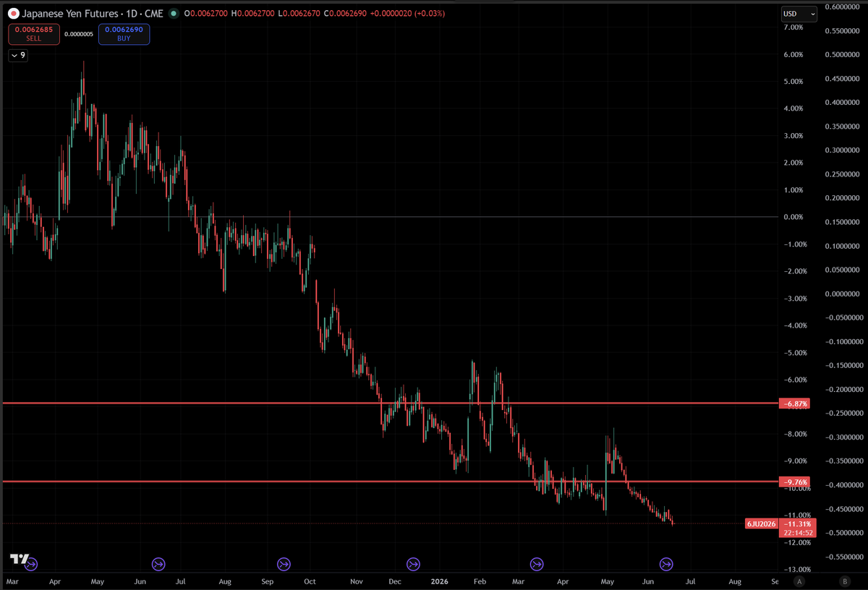Click the rightmost contract rollover marker
The height and width of the screenshot is (590, 868).
(667, 564)
